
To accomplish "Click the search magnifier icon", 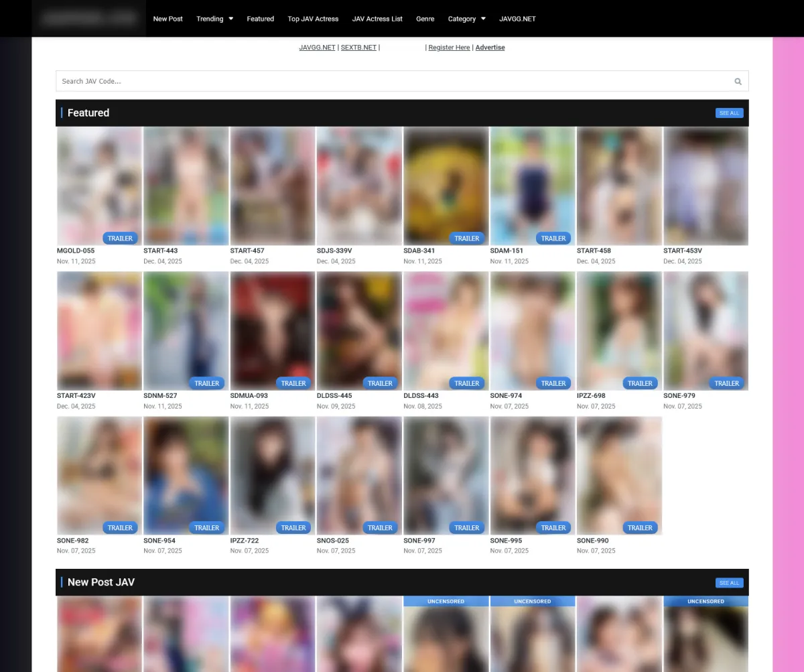I will point(738,82).
